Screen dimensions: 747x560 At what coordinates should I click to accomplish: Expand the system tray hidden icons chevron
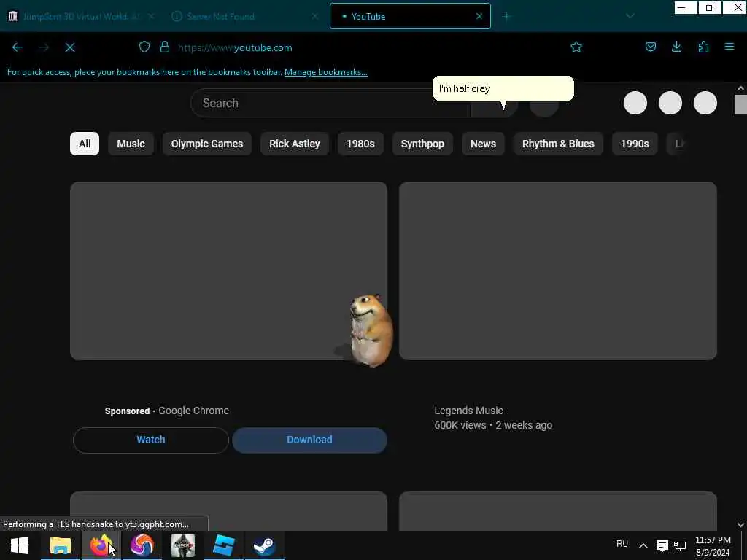(x=643, y=545)
